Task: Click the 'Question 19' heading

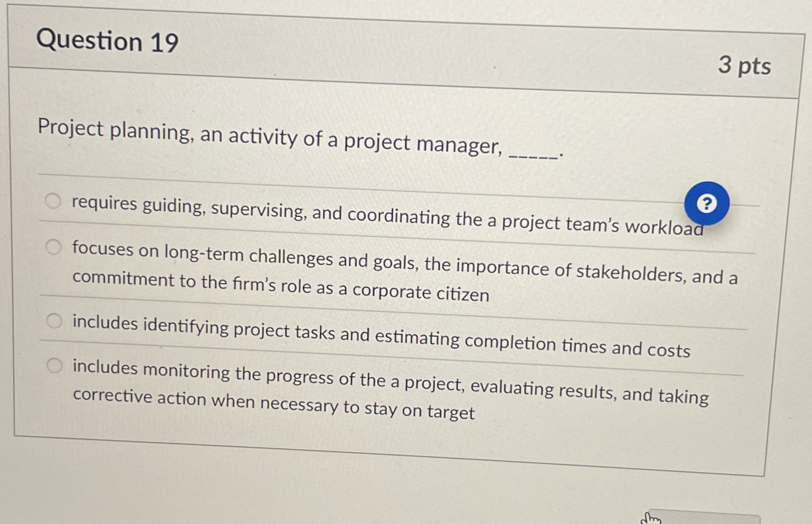Action: point(107,42)
